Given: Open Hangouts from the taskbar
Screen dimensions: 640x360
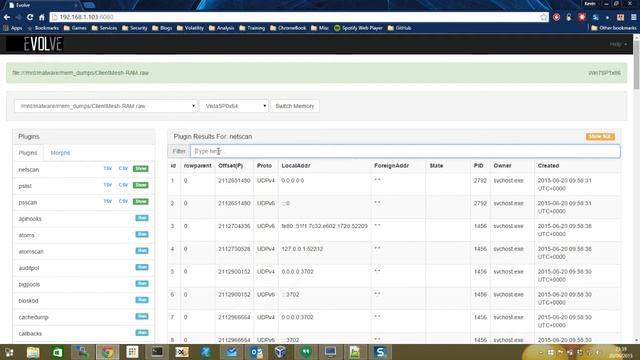Looking at the screenshot, I should [x=306, y=352].
